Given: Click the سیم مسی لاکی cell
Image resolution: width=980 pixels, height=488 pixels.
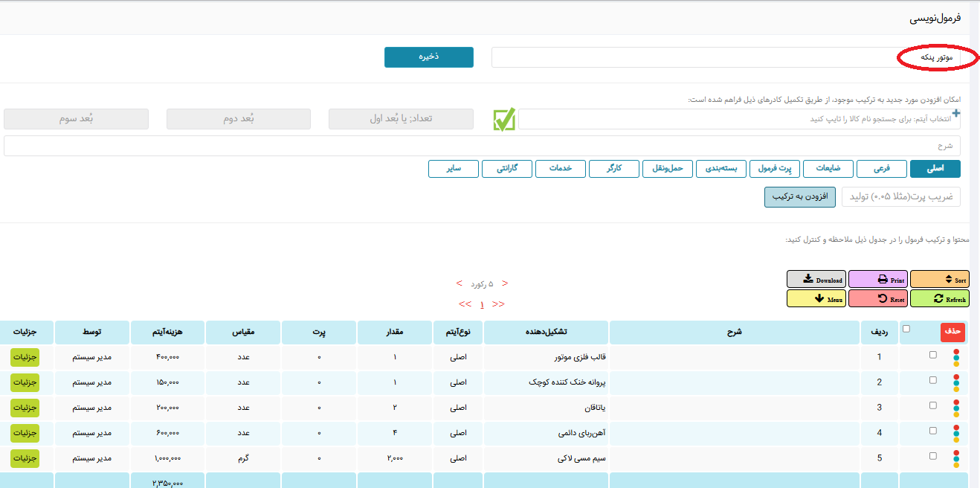Looking at the screenshot, I should click(x=545, y=458).
